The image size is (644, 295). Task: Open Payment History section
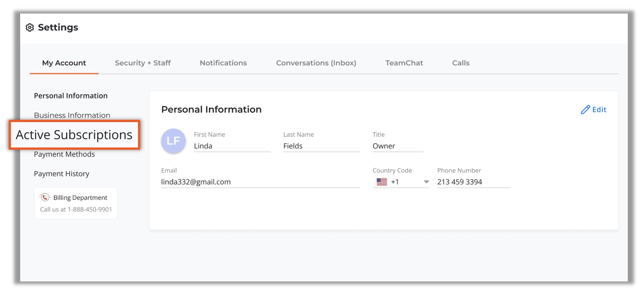click(x=62, y=174)
